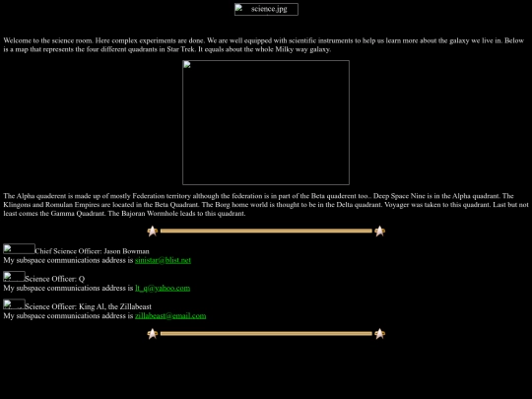The image size is (532, 399).
Task: Click the paragraph starting 'The Alpha quaderent is made up'
Action: click(x=266, y=205)
